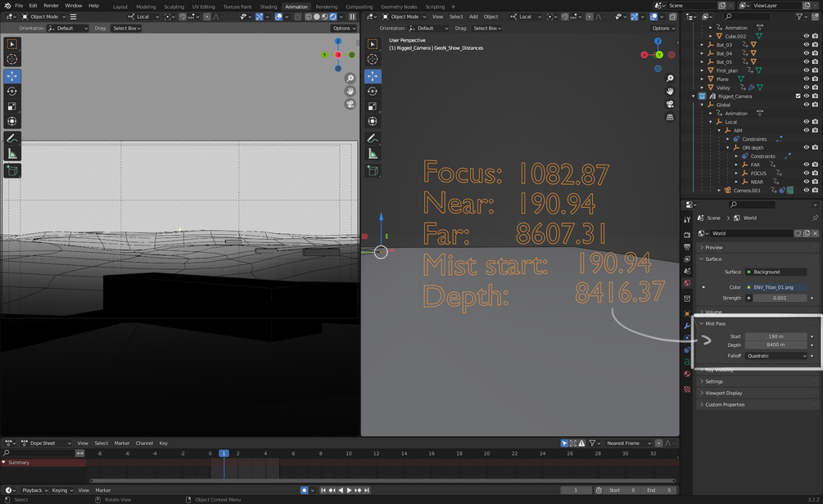Open the Dope Sheet Channel menu
The height and width of the screenshot is (504, 823).
pos(144,443)
